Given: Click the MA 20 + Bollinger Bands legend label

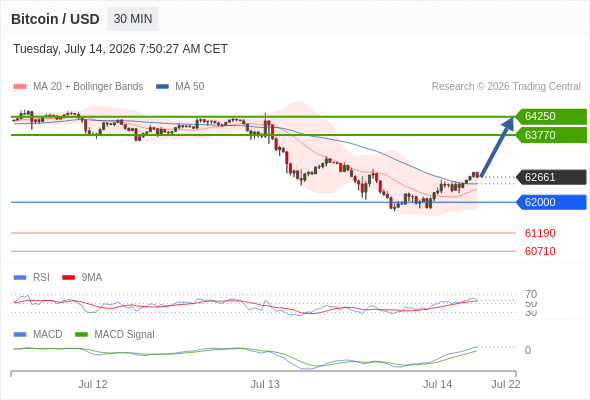Looking at the screenshot, I should tap(88, 87).
